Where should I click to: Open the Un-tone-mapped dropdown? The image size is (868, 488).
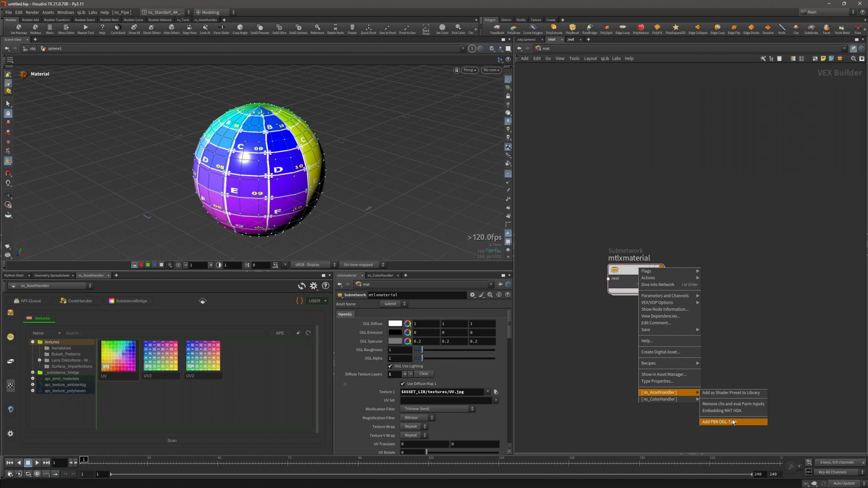(363, 265)
